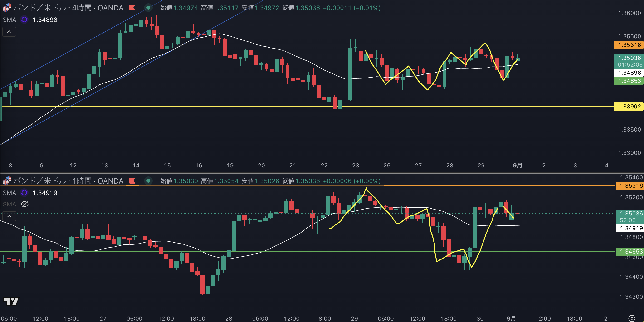Click the 9月 date label on 1-hour time axis
The image size is (644, 322).
(511, 318)
